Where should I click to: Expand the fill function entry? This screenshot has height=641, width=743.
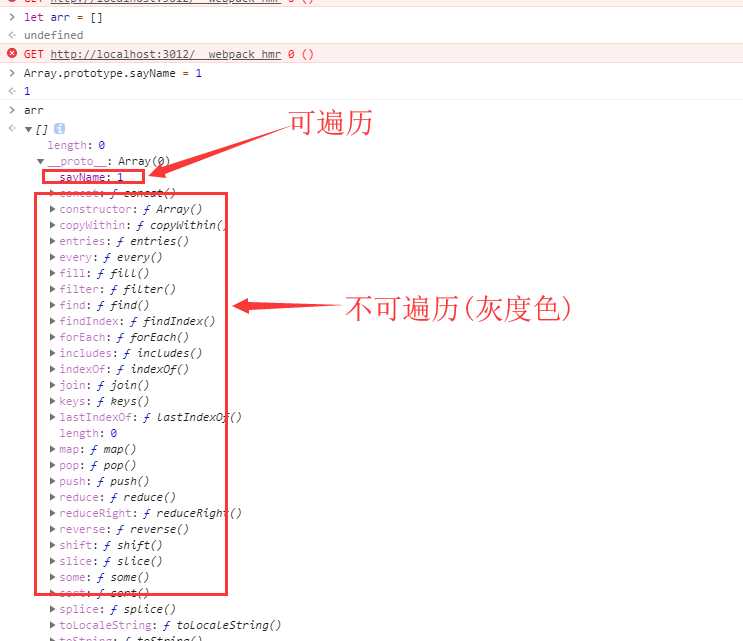coord(53,273)
